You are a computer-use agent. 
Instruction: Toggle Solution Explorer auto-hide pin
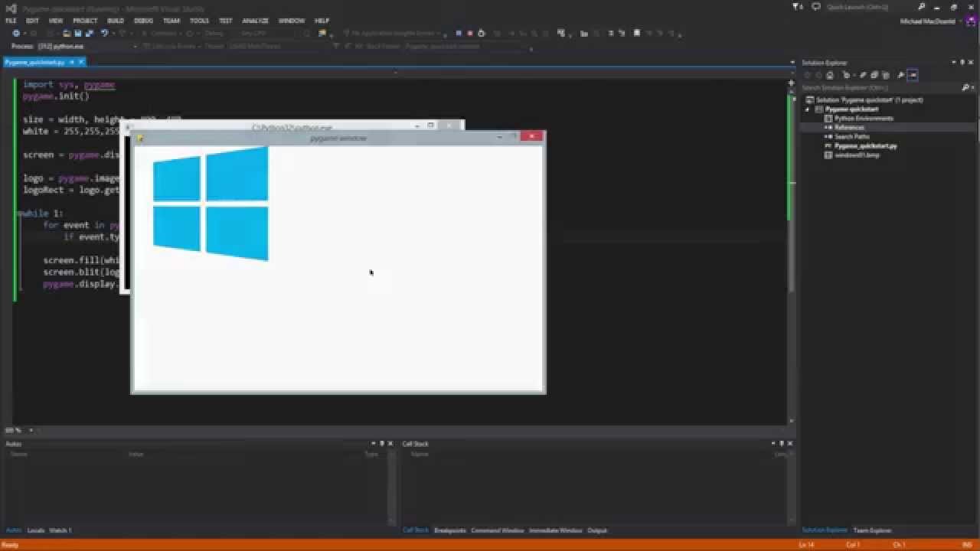pos(962,63)
